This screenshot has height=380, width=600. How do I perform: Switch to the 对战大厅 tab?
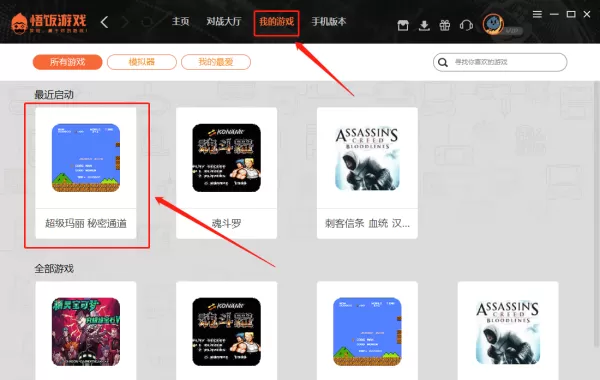point(224,21)
